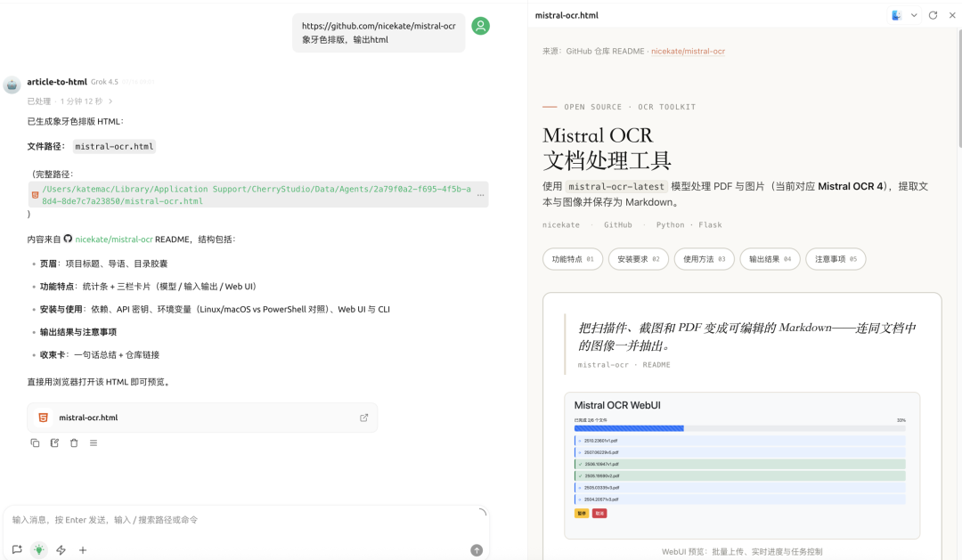This screenshot has width=962, height=560.
Task: Click the HTML5 icon on the attachment card
Action: coord(43,418)
